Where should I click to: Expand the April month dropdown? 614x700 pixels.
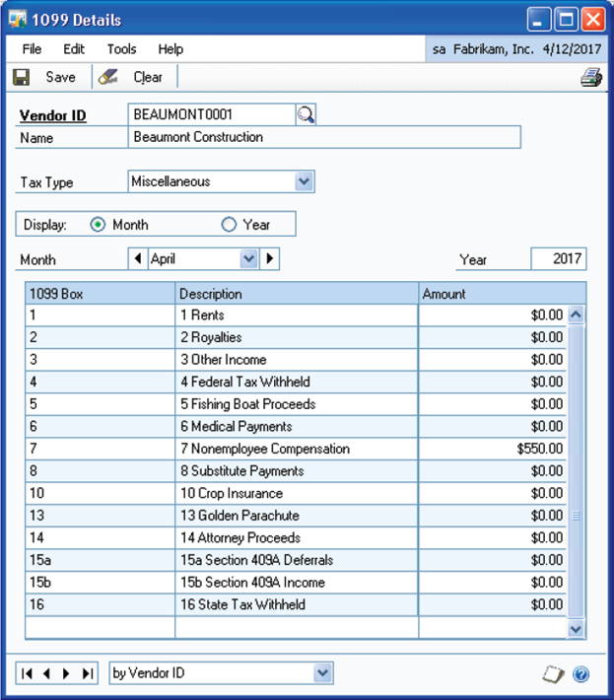coord(248,259)
